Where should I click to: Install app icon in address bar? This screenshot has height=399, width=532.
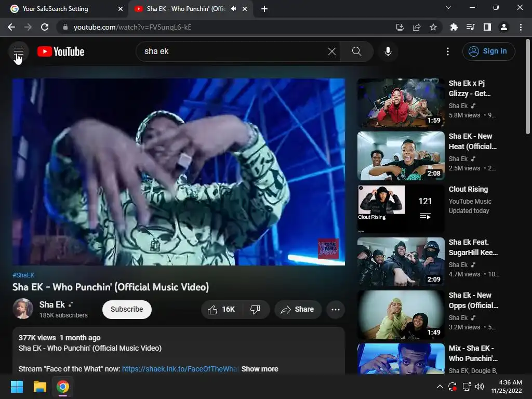(400, 27)
